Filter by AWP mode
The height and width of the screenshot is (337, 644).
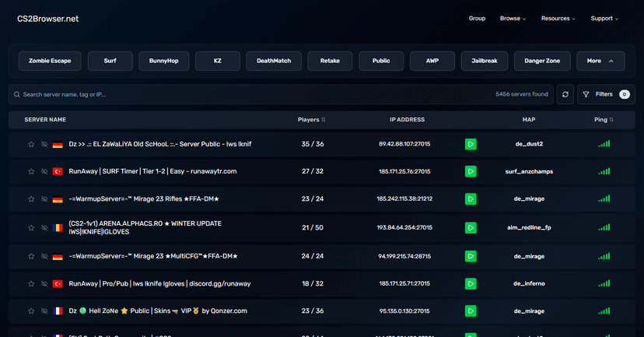(432, 61)
